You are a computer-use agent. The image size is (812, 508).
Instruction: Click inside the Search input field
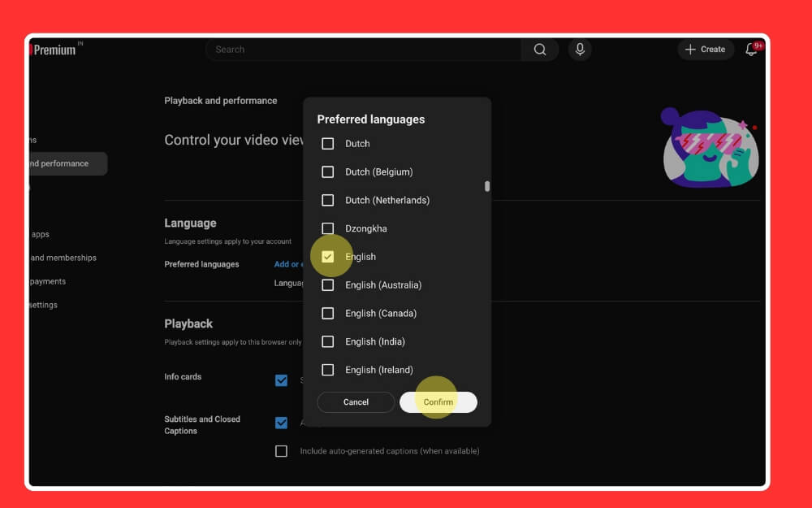[365, 49]
